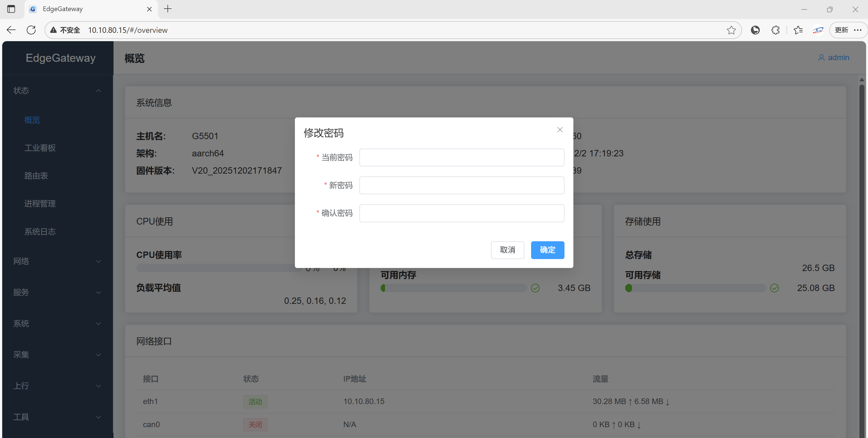
Task: Open browser extensions puzzle icon
Action: coord(775,30)
